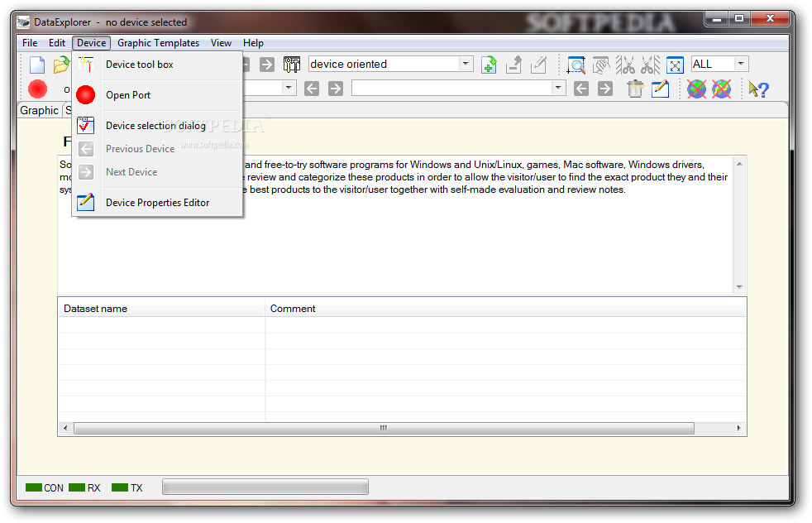Click the CON status indicator
Screen dimensions: 812x523
point(45,487)
